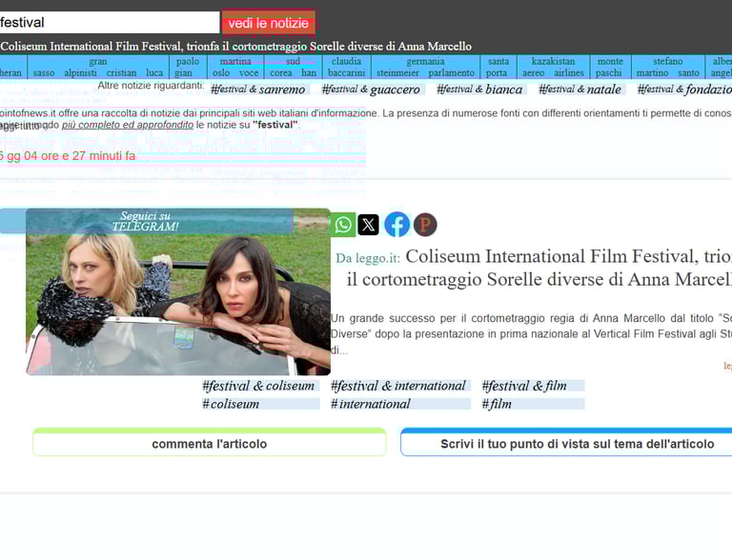Share article on X (Twitter)
The image size is (732, 560).
368,225
